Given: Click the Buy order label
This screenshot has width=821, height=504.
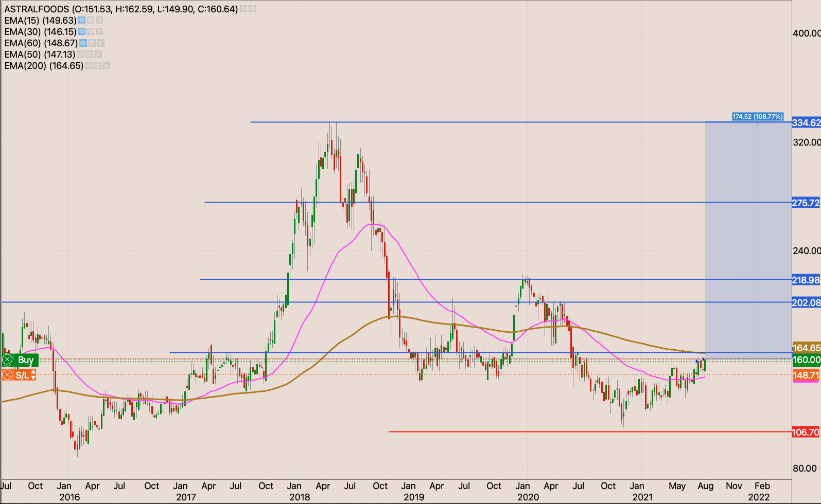Looking at the screenshot, I should 26,359.
